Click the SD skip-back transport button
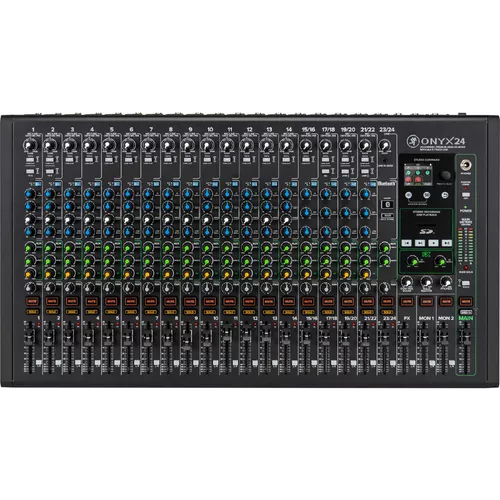500x500 pixels. [x=406, y=243]
